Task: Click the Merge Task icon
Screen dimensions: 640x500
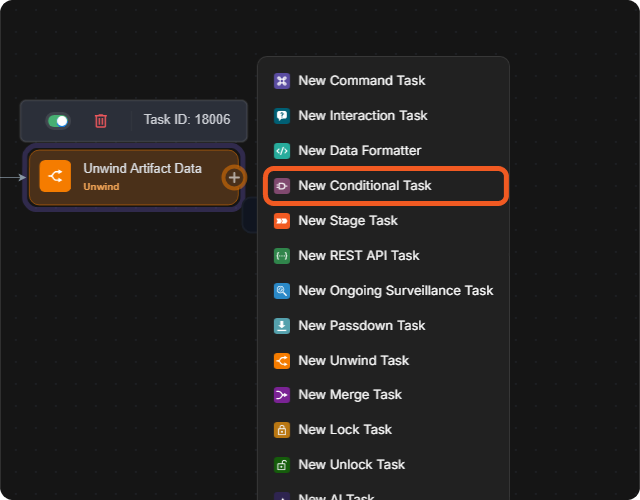Action: 282,395
